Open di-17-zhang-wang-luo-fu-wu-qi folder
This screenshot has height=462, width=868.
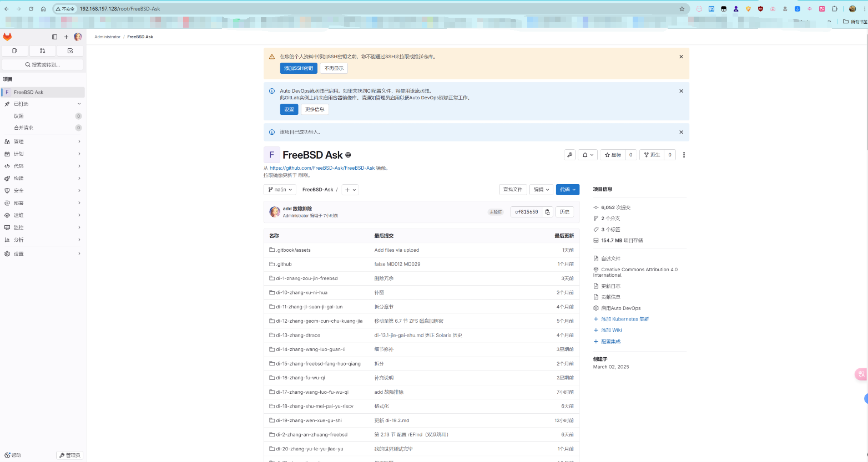pyautogui.click(x=312, y=392)
